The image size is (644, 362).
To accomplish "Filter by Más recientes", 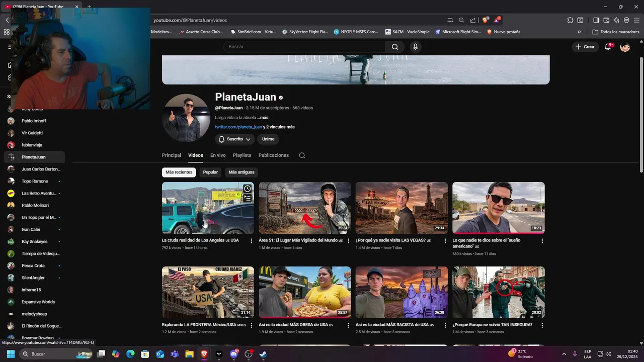I will [179, 172].
